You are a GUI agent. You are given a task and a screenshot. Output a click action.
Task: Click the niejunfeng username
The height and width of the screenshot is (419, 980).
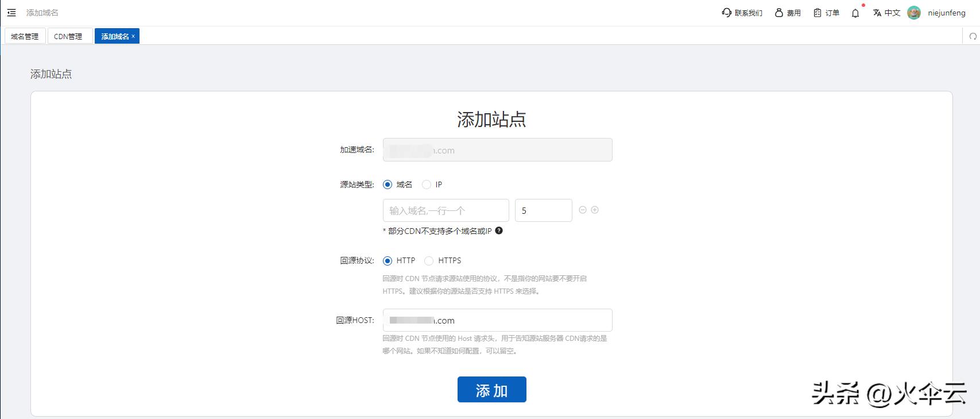947,13
